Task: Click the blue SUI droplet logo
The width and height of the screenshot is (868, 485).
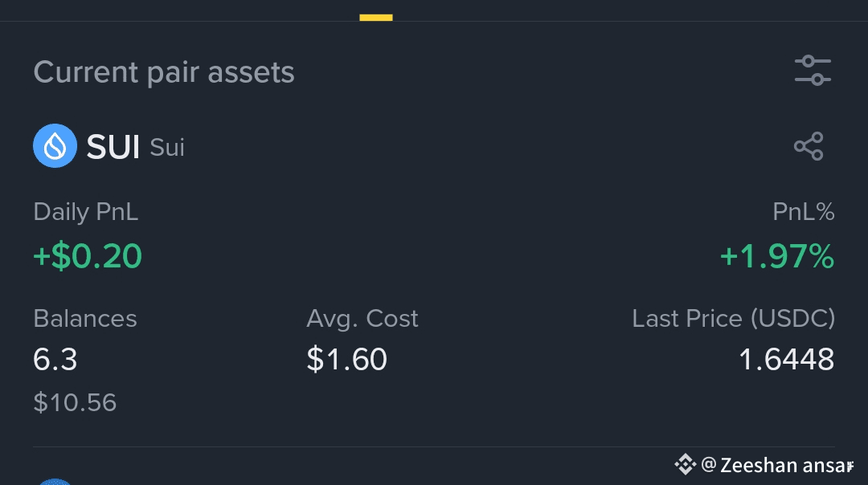Action: tap(55, 146)
